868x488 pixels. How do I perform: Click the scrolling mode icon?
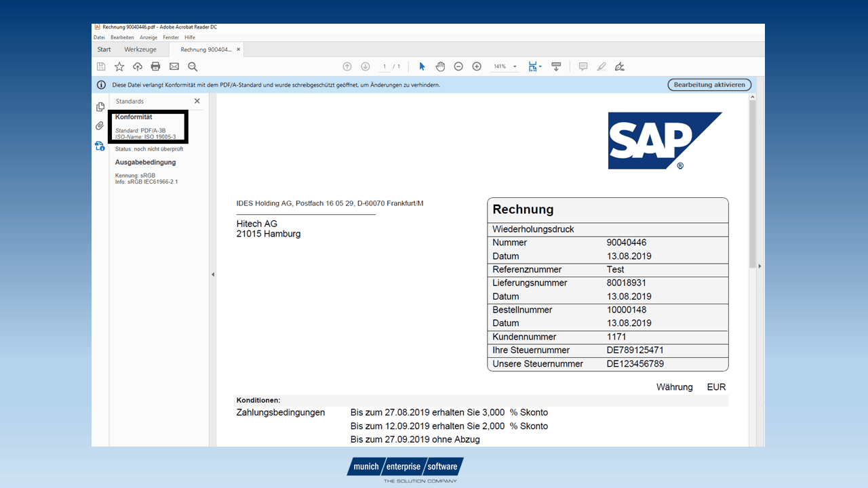556,66
